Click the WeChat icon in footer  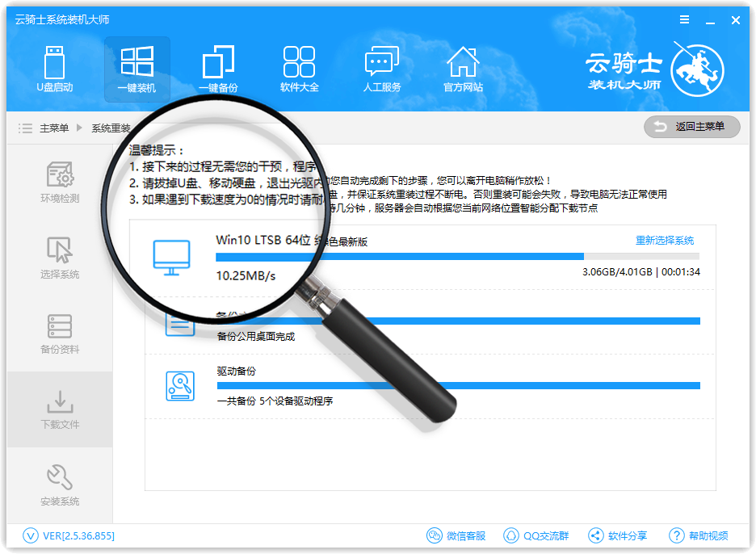pyautogui.click(x=434, y=535)
